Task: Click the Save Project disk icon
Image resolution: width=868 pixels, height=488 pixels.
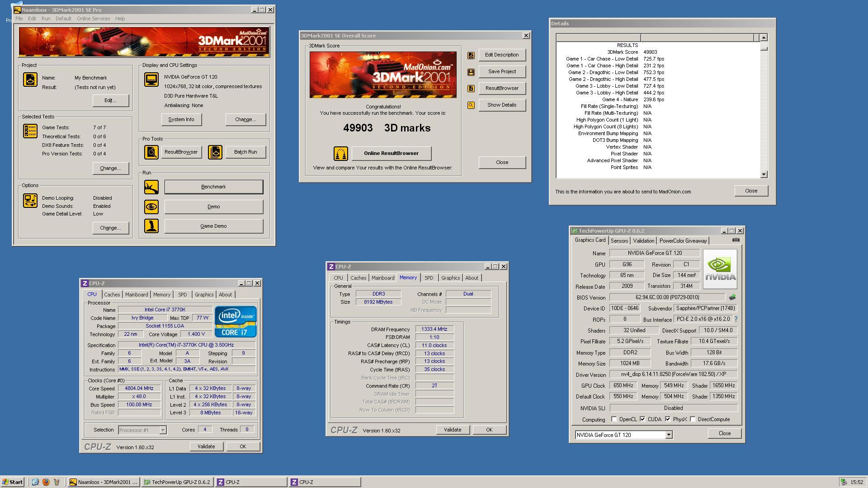Action: point(471,72)
